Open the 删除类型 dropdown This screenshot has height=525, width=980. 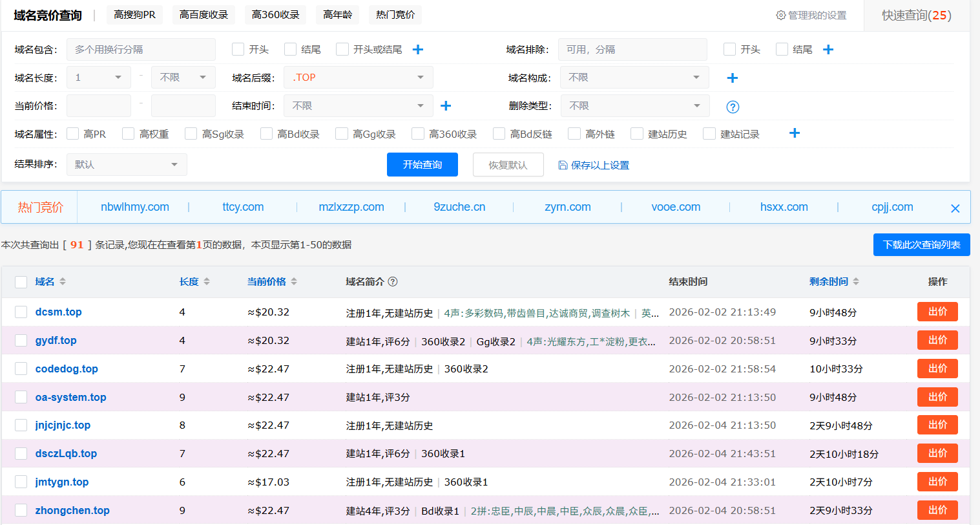(x=634, y=106)
